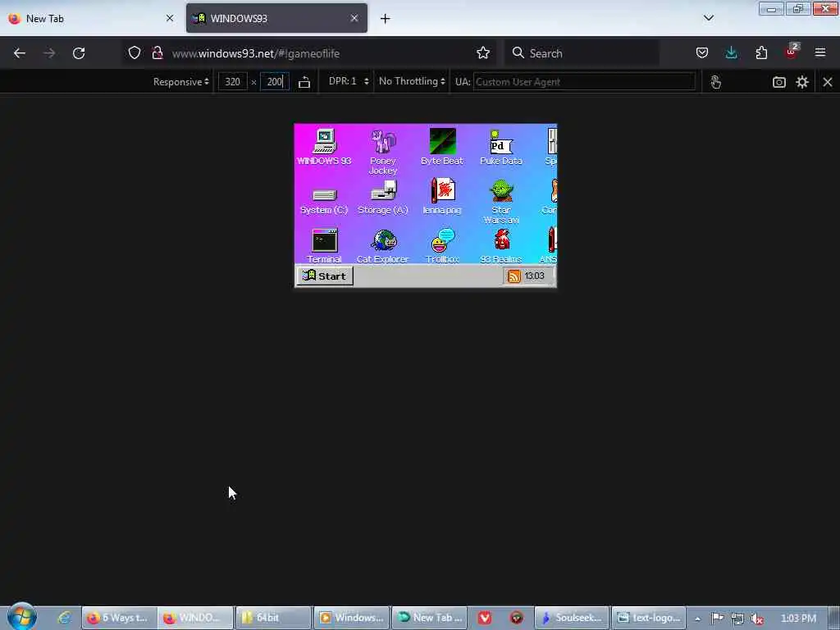Switch to New Tab ... taskbar item
Screen dimensions: 840x630
coord(430,618)
